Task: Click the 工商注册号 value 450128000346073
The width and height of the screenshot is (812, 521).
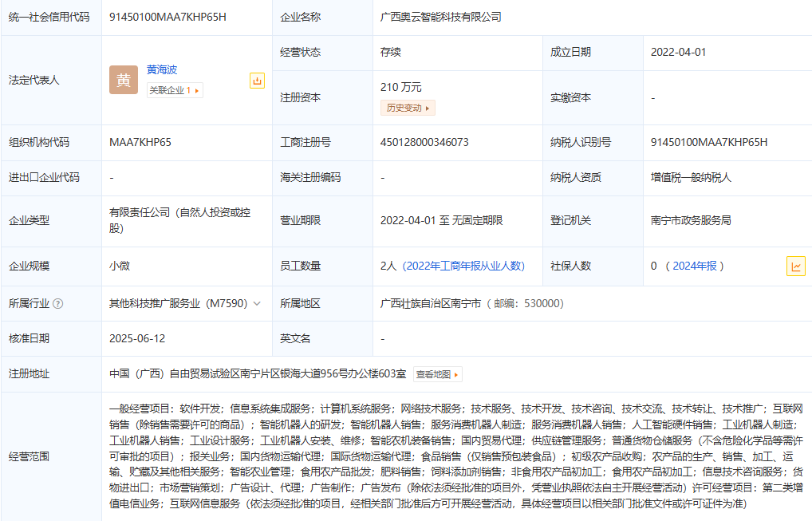Action: pyautogui.click(x=424, y=143)
